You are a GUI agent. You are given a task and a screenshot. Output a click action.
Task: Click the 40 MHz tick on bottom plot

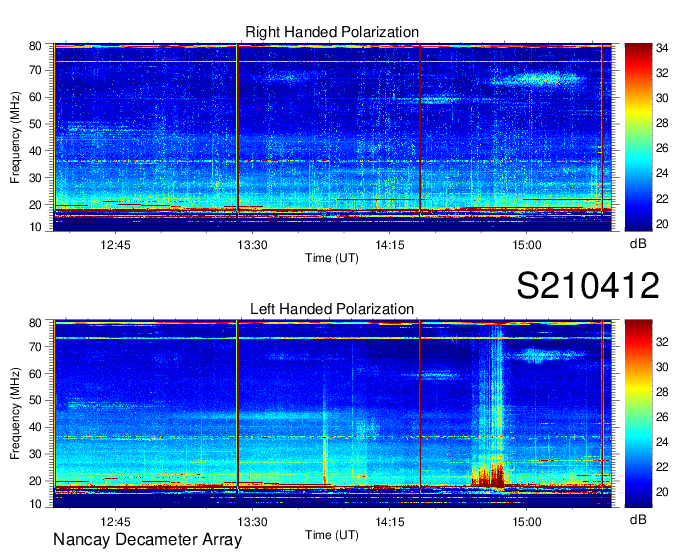coord(35,427)
